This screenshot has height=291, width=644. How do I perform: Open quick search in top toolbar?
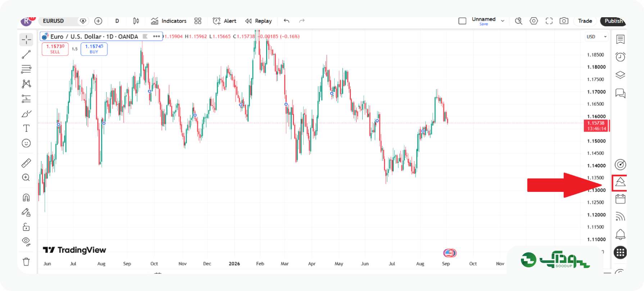pyautogui.click(x=518, y=21)
